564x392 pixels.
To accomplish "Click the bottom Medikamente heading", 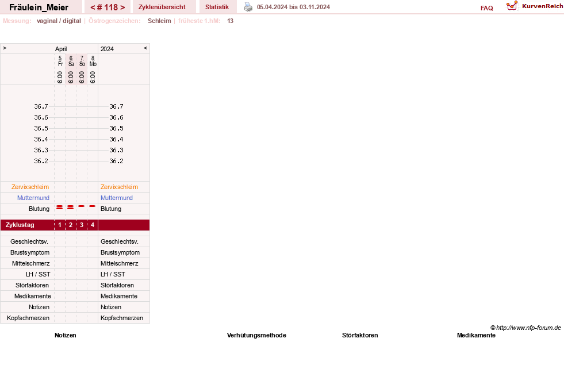I will [x=476, y=335].
